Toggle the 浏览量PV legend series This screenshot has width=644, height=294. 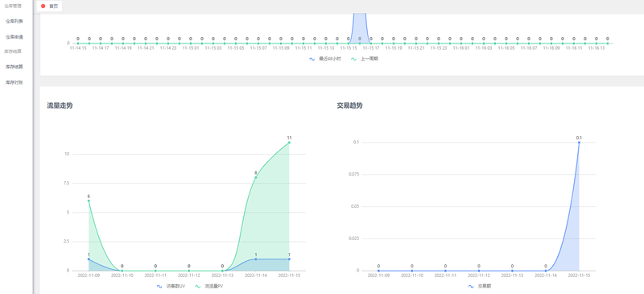pyautogui.click(x=209, y=286)
